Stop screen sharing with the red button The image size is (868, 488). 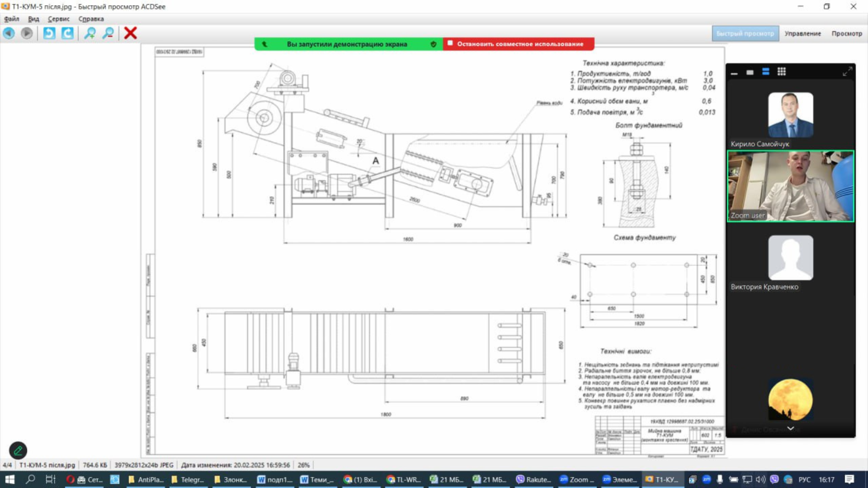[x=519, y=44]
